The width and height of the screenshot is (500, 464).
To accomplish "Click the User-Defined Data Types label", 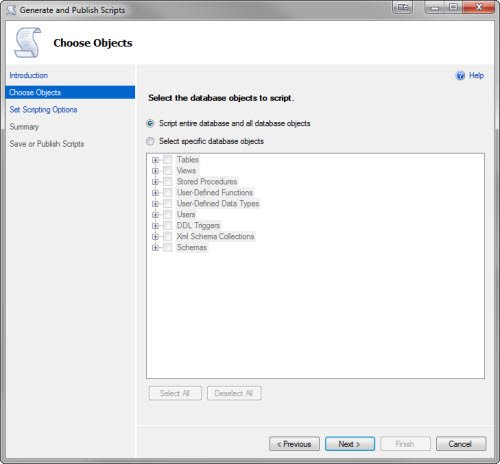I will 218,204.
